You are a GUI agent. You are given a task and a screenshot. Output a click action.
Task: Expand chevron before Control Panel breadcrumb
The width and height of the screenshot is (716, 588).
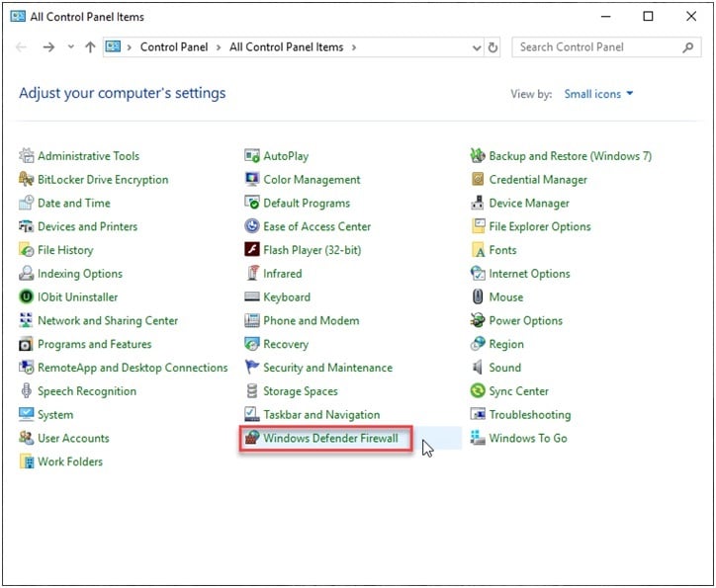(x=130, y=47)
